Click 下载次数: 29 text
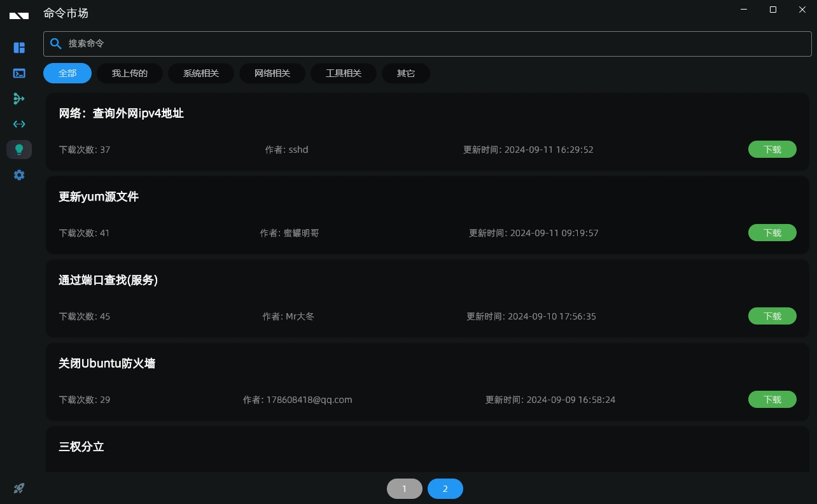The width and height of the screenshot is (817, 504). (x=85, y=400)
